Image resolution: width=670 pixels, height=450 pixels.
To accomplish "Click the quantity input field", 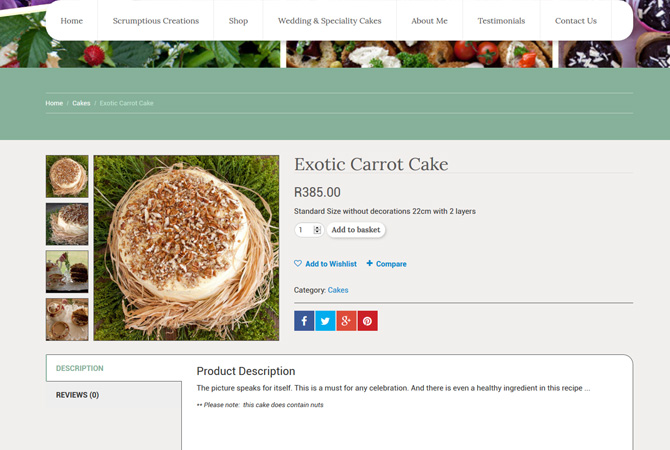I will (304, 230).
